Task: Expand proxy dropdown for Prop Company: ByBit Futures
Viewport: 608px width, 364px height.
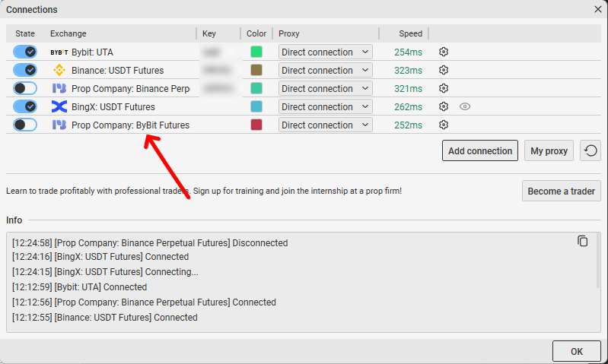Action: 325,125
